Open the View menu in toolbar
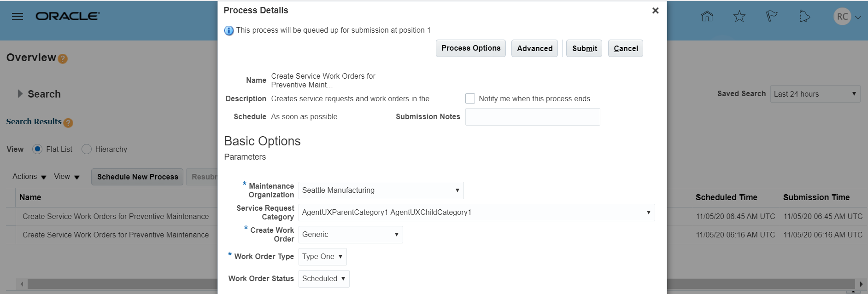Viewport: 868px width, 294px height. pyautogui.click(x=66, y=177)
